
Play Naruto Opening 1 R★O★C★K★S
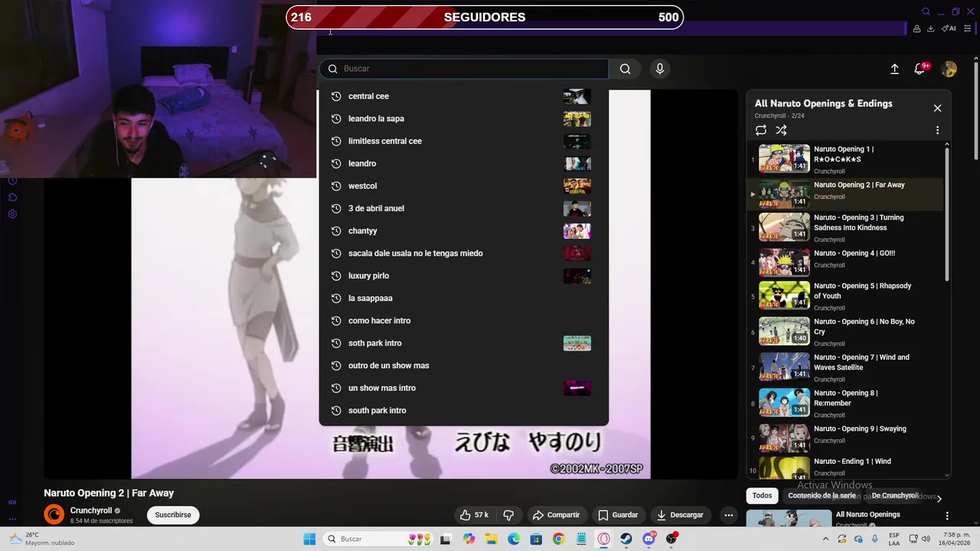click(x=845, y=159)
